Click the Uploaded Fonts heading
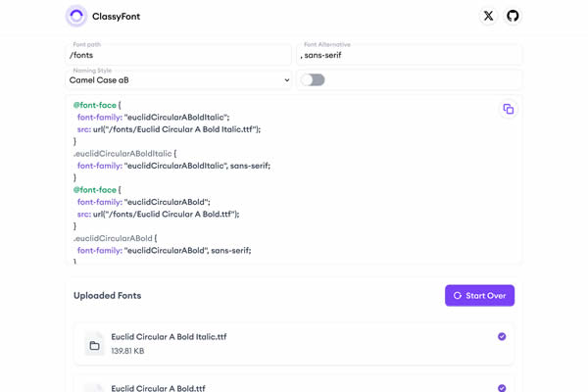Image resolution: width=588 pixels, height=392 pixels. (107, 296)
